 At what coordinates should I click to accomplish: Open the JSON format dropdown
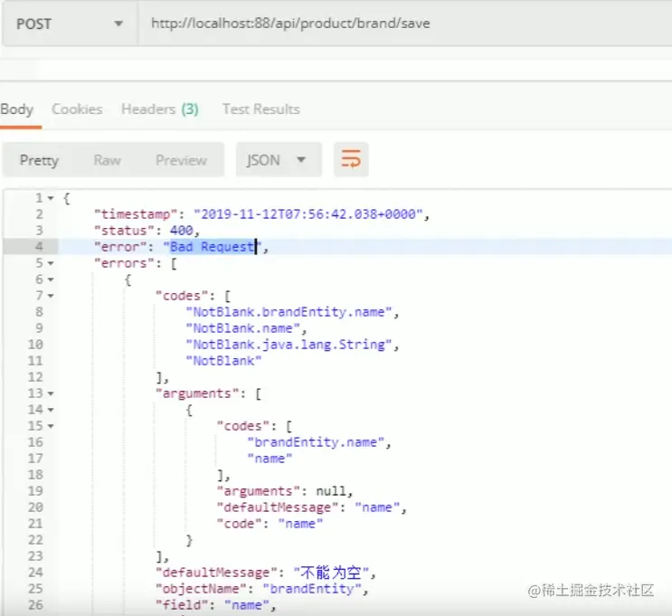pos(279,160)
